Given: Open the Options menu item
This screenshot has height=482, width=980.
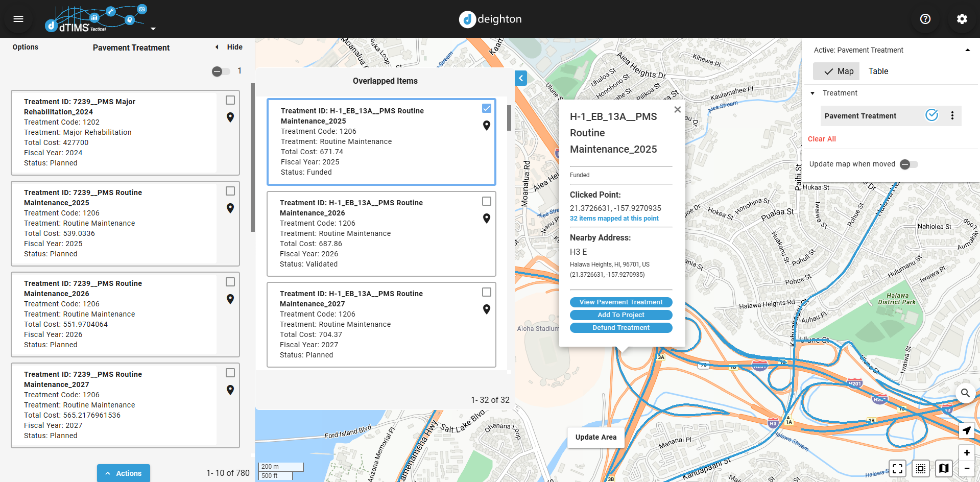Looking at the screenshot, I should coord(25,47).
